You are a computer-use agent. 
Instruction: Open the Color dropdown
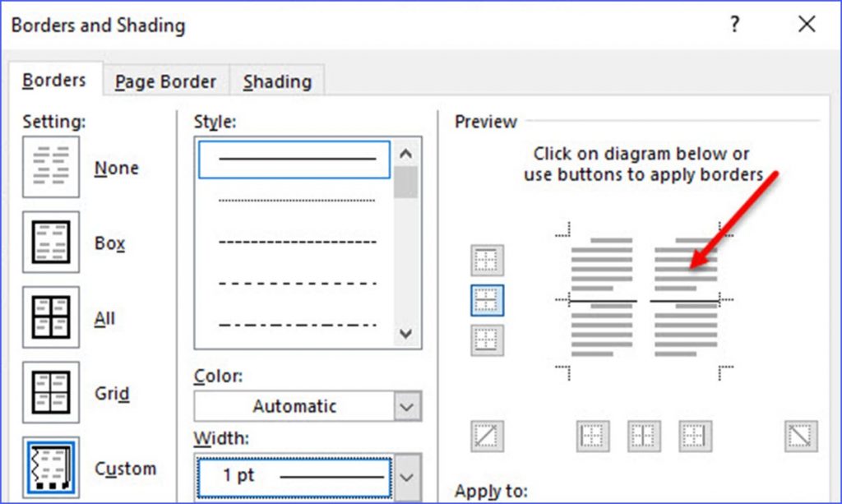pos(405,405)
